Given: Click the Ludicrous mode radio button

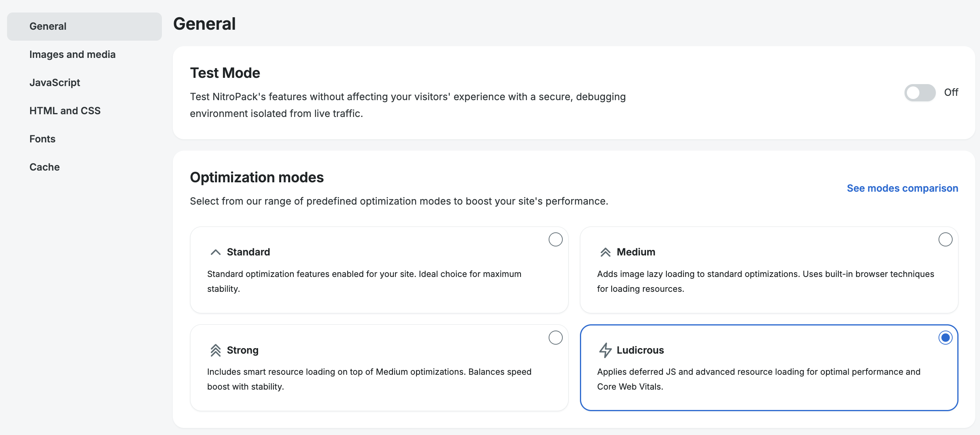Looking at the screenshot, I should 945,338.
